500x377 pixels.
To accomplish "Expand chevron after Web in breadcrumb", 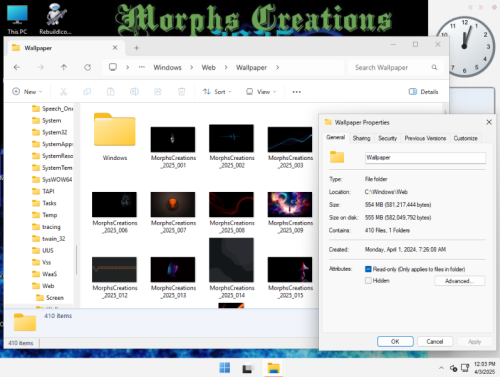I will 226,67.
